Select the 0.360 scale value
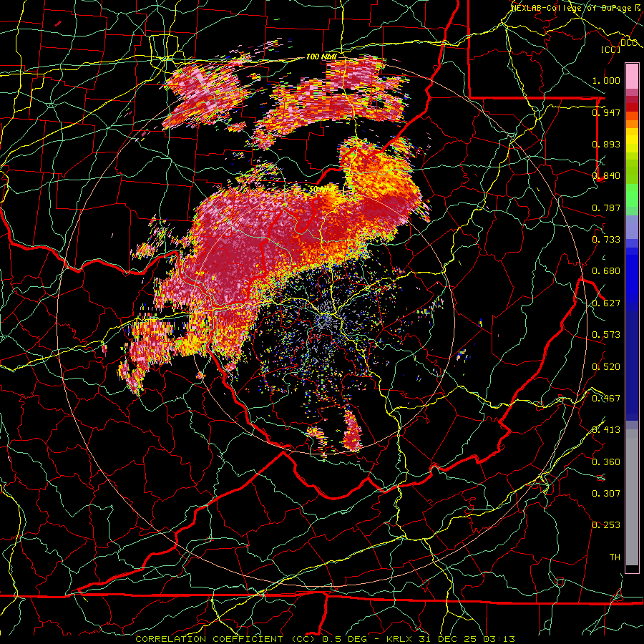The image size is (644, 644). pos(606,462)
